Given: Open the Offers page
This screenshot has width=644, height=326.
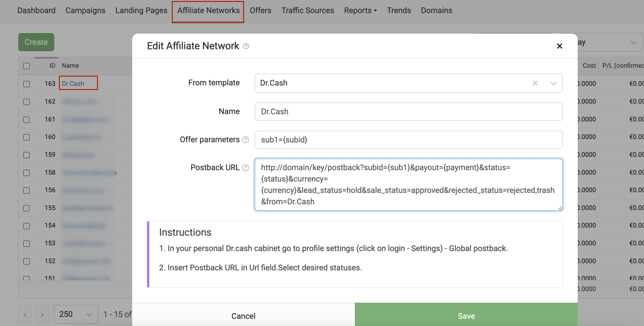Looking at the screenshot, I should point(260,10).
